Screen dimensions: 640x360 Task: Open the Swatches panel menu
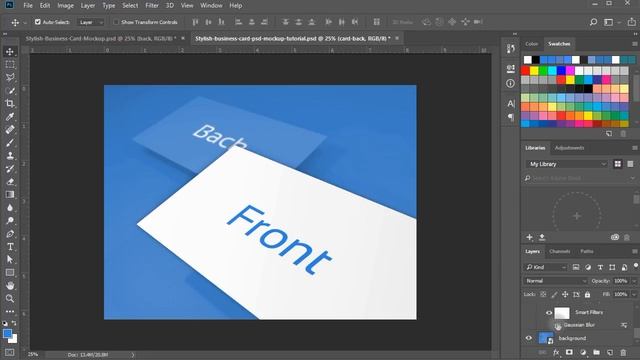(x=635, y=44)
